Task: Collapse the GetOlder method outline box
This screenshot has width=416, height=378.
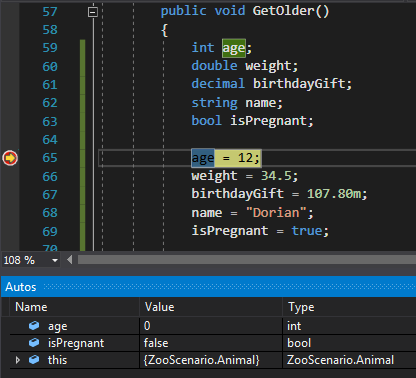Action: coord(93,12)
